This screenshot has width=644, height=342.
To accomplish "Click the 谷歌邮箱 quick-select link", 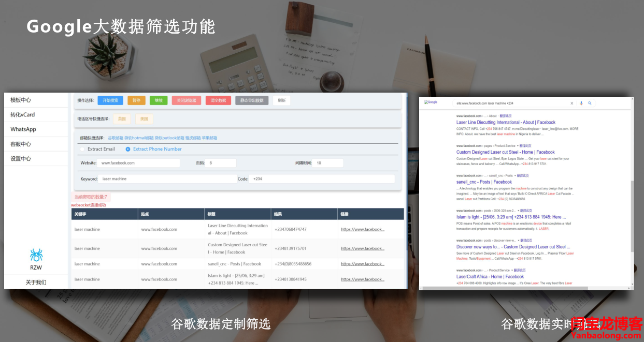I will click(x=116, y=138).
